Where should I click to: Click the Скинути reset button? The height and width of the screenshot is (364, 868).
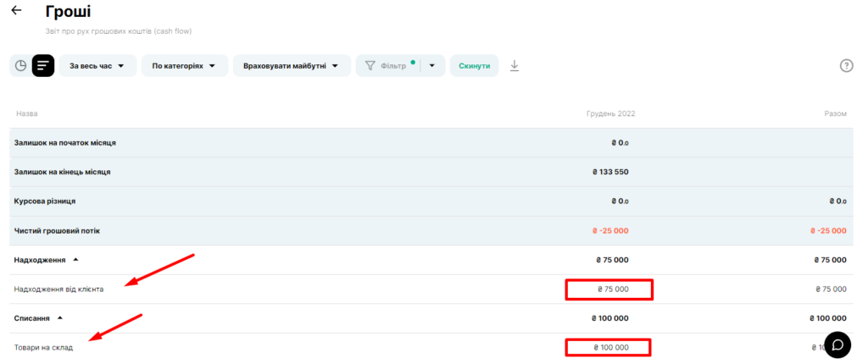(x=475, y=66)
